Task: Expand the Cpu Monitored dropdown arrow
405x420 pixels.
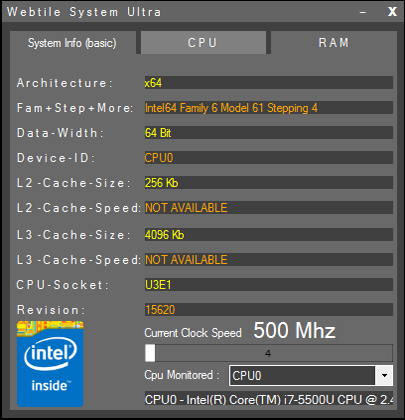Action: pyautogui.click(x=384, y=376)
